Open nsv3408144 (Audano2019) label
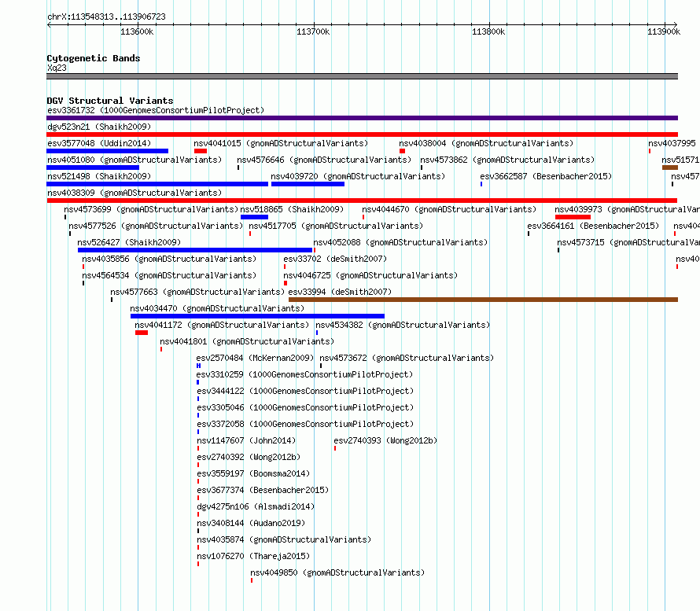 click(x=251, y=523)
